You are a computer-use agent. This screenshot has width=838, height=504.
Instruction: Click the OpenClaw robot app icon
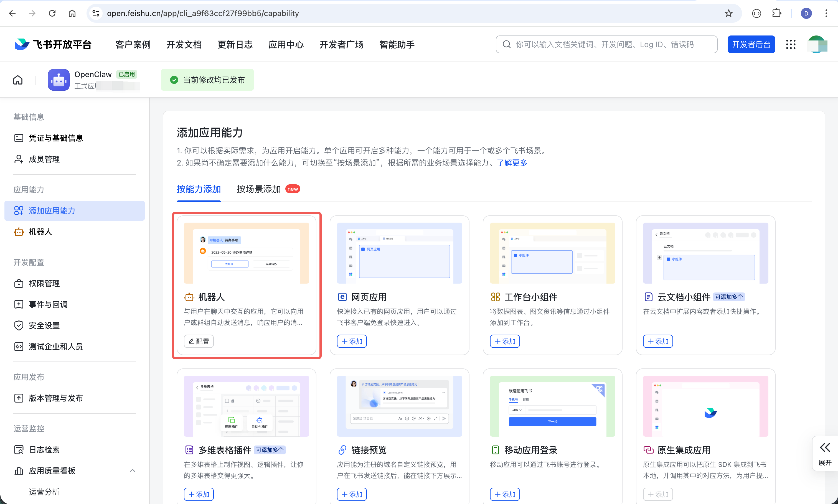tap(59, 80)
